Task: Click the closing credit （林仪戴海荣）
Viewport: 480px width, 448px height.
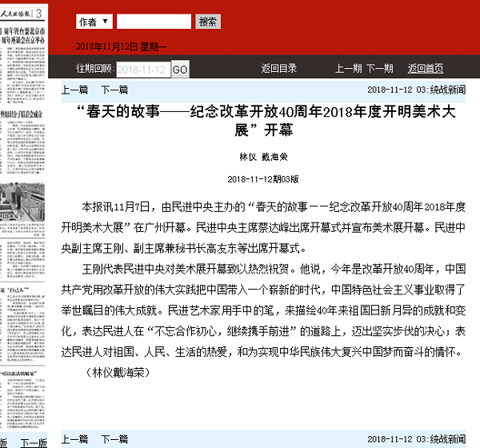Action: (x=118, y=372)
